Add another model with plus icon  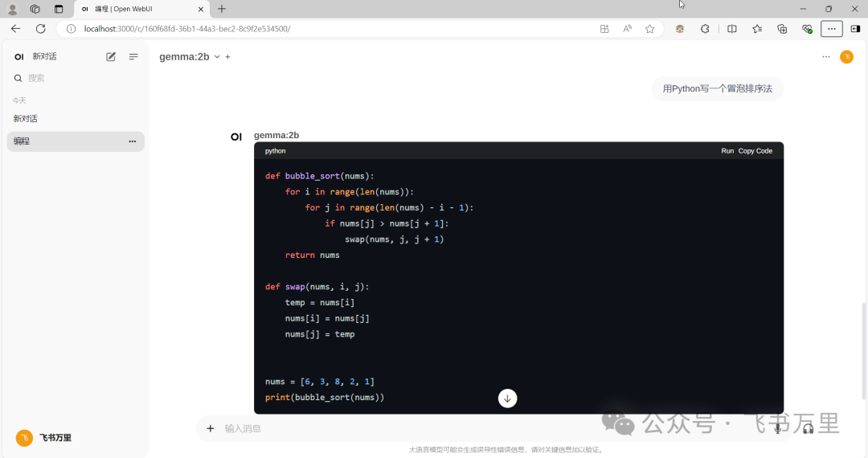[x=227, y=56]
